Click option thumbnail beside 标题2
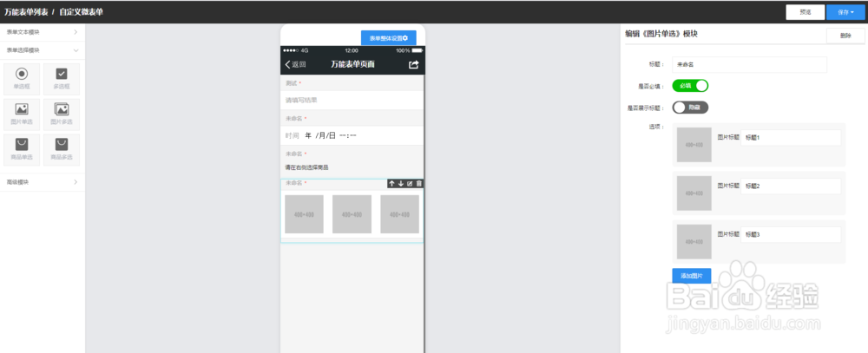Viewport: 868px width, 353px height. click(694, 193)
